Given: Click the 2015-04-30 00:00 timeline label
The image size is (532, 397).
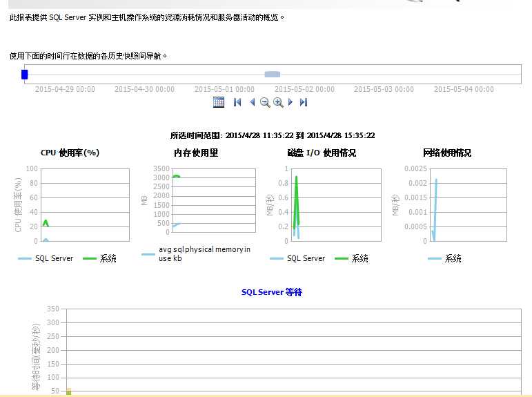Looking at the screenshot, I should [144, 89].
